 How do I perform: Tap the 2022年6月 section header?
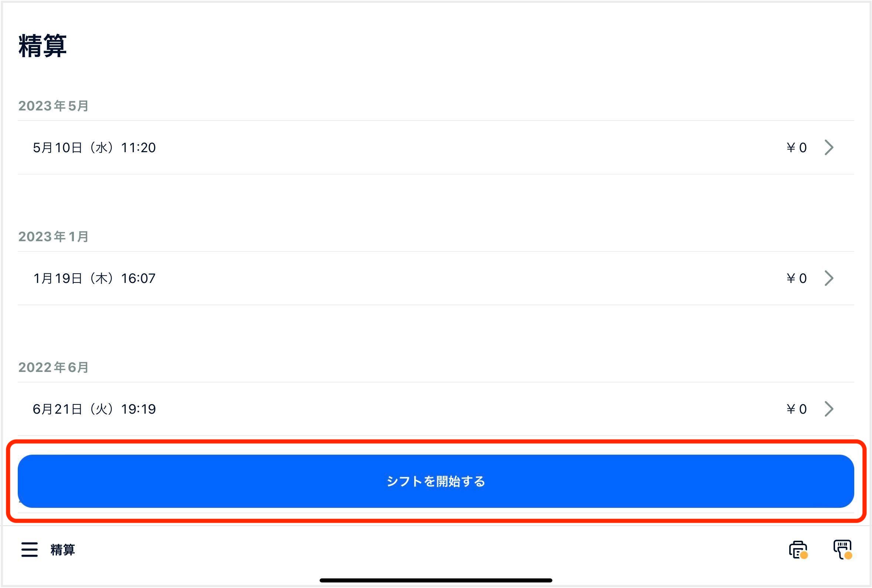point(53,367)
